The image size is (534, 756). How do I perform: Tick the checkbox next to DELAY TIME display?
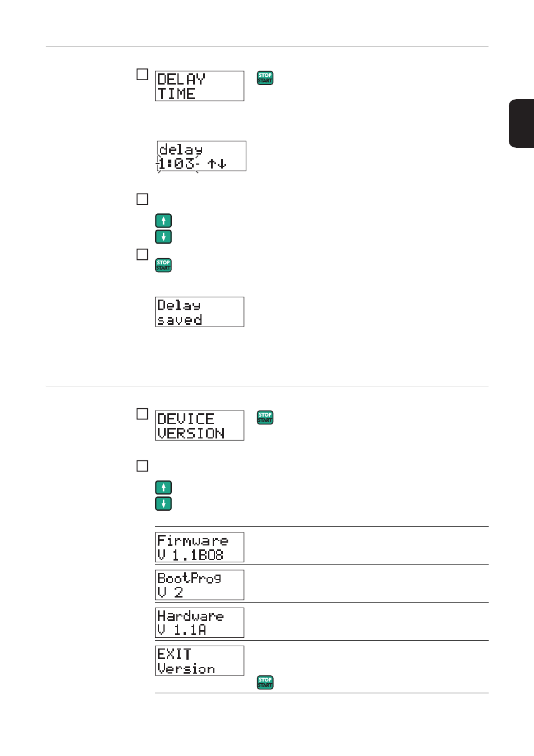(142, 74)
